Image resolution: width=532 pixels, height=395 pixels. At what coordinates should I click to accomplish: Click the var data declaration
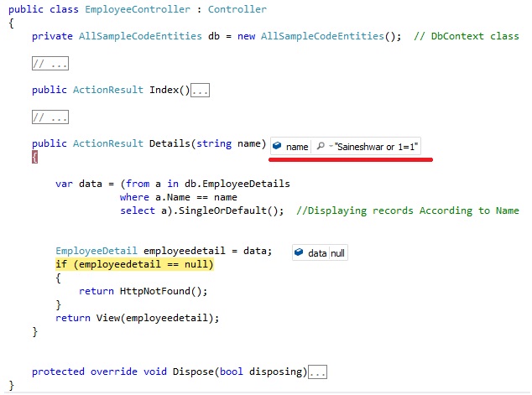(79, 184)
